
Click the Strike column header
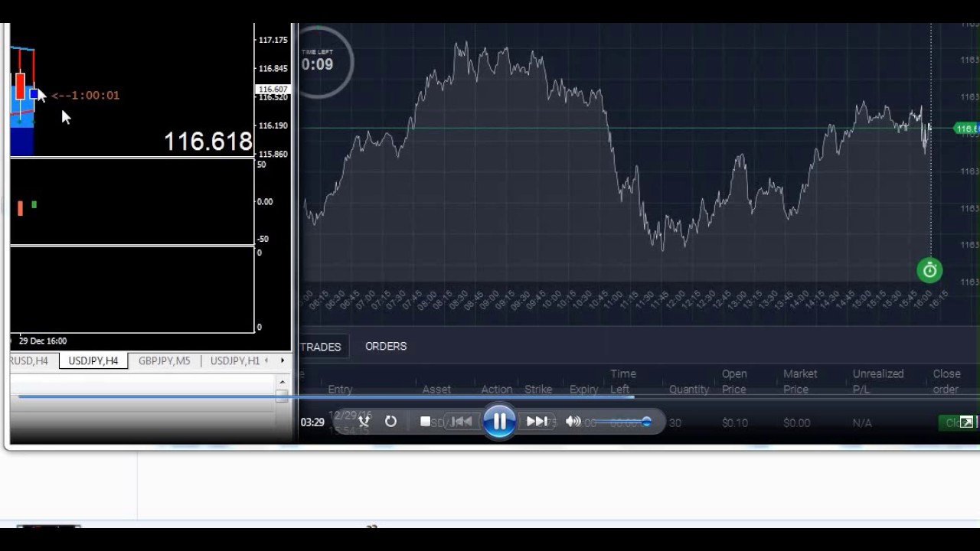pos(538,390)
